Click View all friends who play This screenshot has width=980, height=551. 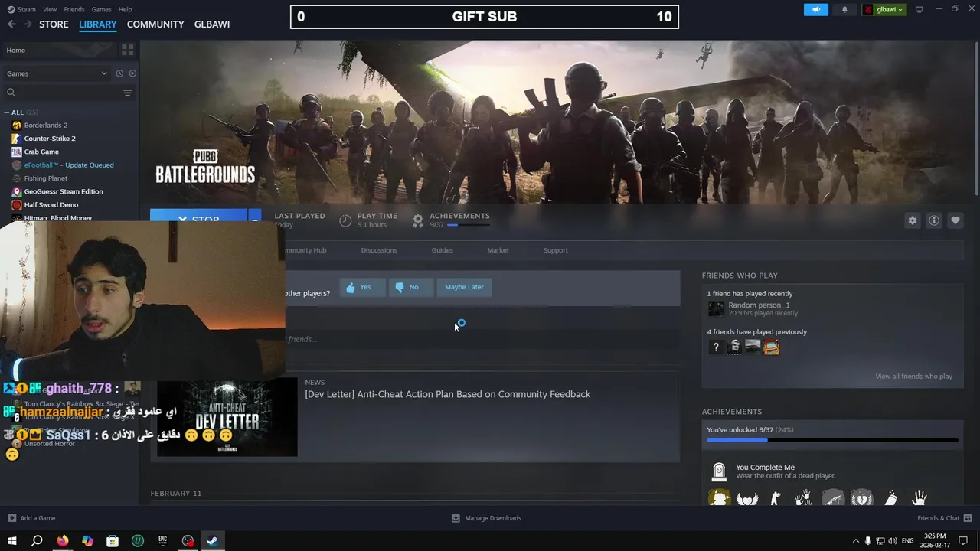(x=913, y=377)
